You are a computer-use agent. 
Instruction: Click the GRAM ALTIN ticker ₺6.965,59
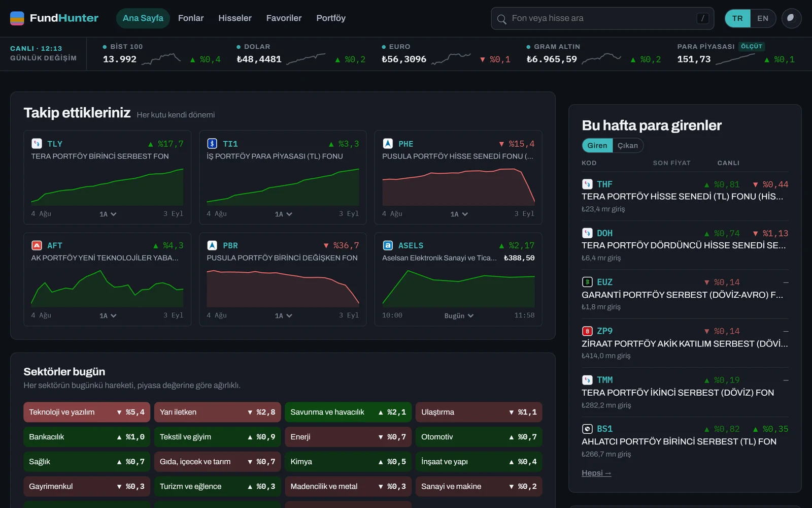552,59
